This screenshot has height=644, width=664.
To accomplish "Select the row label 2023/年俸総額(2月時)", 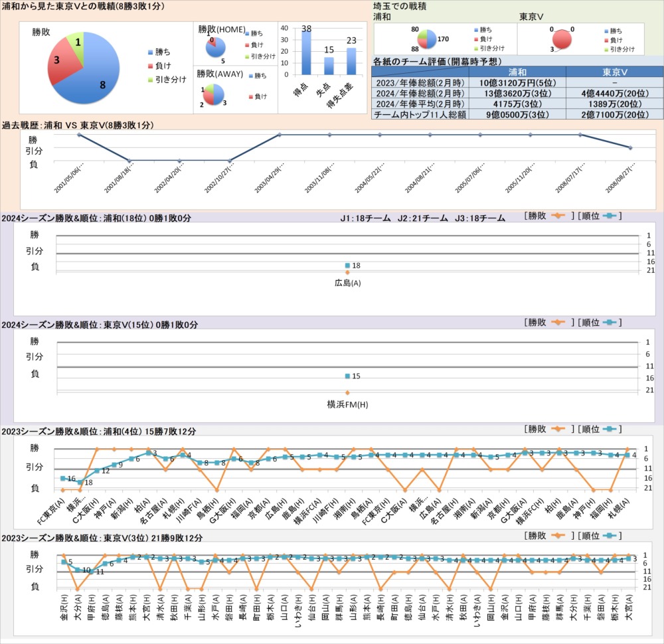I will click(420, 82).
